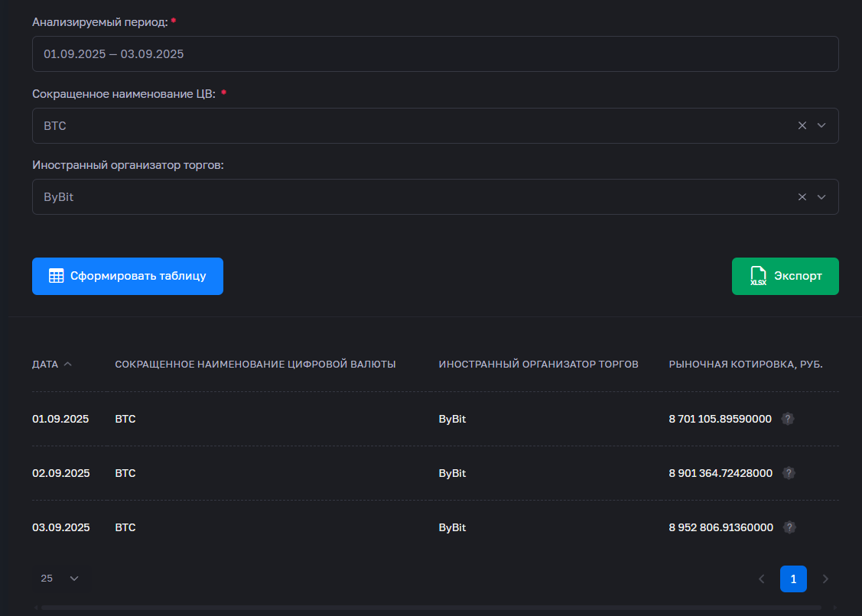
Task: Click the Сокращенное наименование цифровой валюты column header
Action: [255, 365]
